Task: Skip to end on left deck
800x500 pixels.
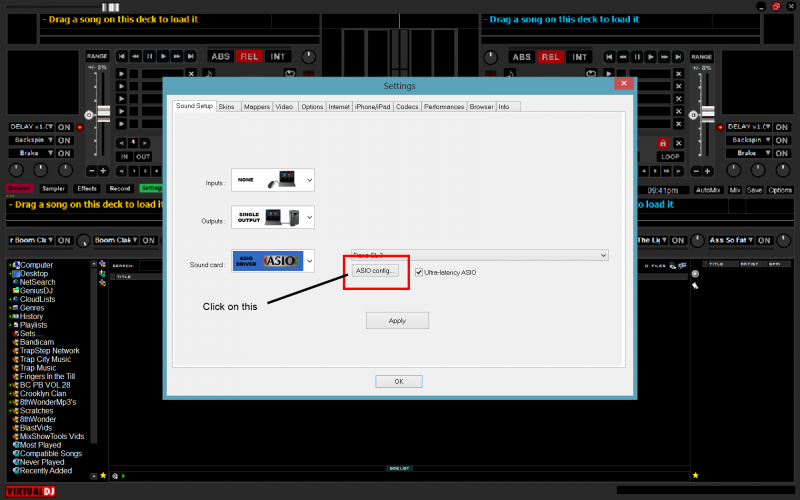Action: pyautogui.click(x=190, y=56)
